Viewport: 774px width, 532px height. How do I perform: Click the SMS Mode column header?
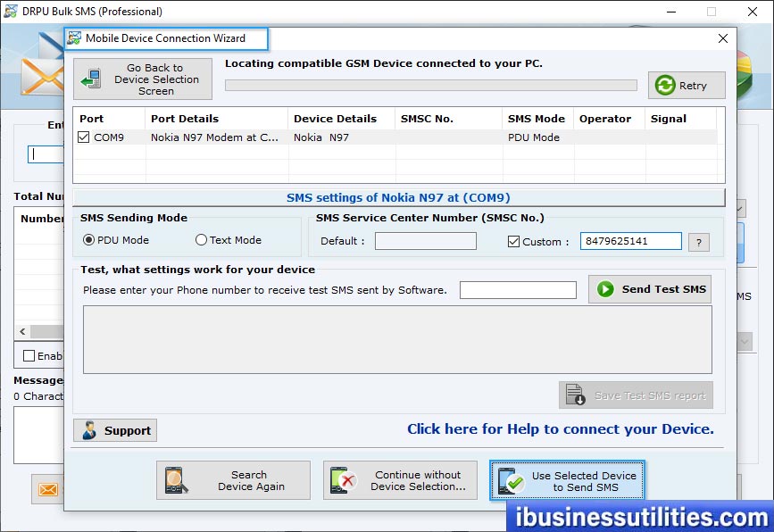537,119
